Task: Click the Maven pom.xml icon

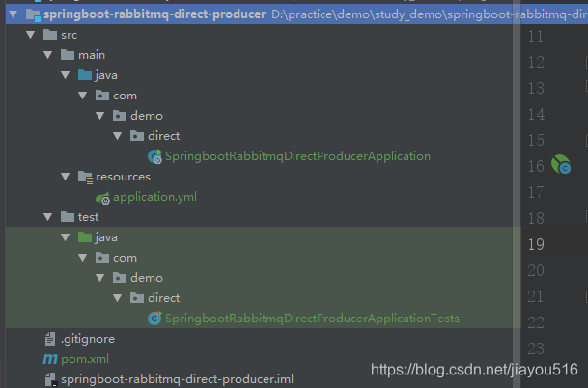Action: (x=50, y=359)
